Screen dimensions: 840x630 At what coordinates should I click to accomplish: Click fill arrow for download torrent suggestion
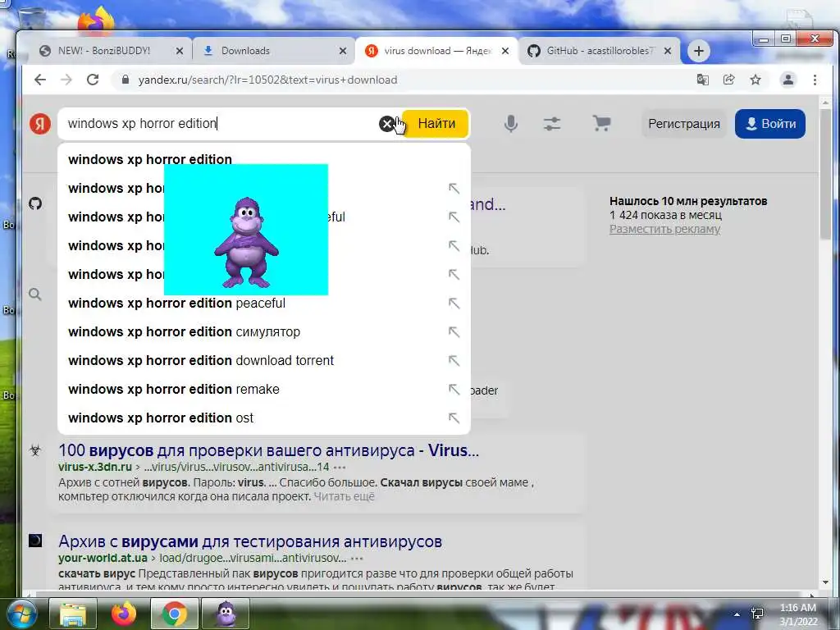point(454,361)
